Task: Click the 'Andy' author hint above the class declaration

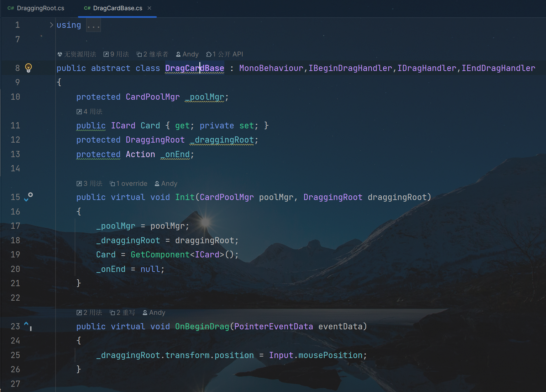Action: [187, 54]
